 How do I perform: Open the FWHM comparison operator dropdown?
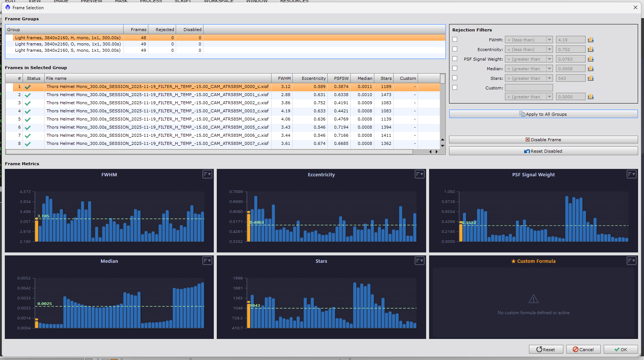529,40
